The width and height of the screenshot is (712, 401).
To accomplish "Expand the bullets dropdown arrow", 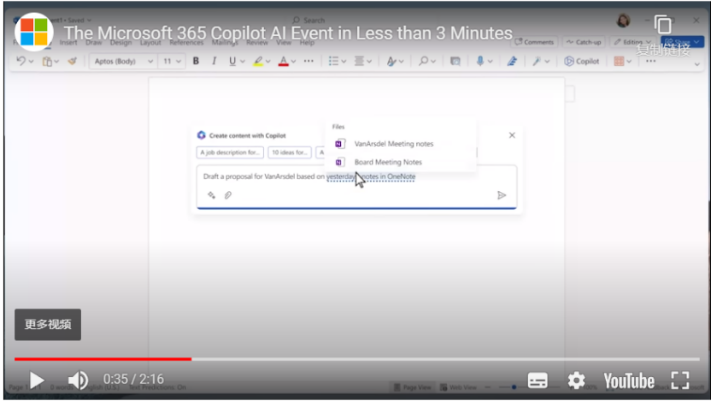I will click(344, 61).
